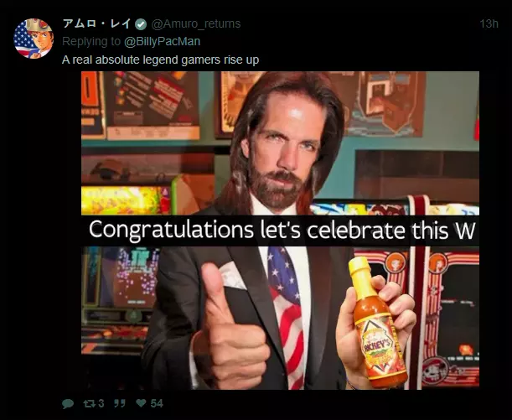Click the tweet text about legend gamers

click(x=160, y=60)
